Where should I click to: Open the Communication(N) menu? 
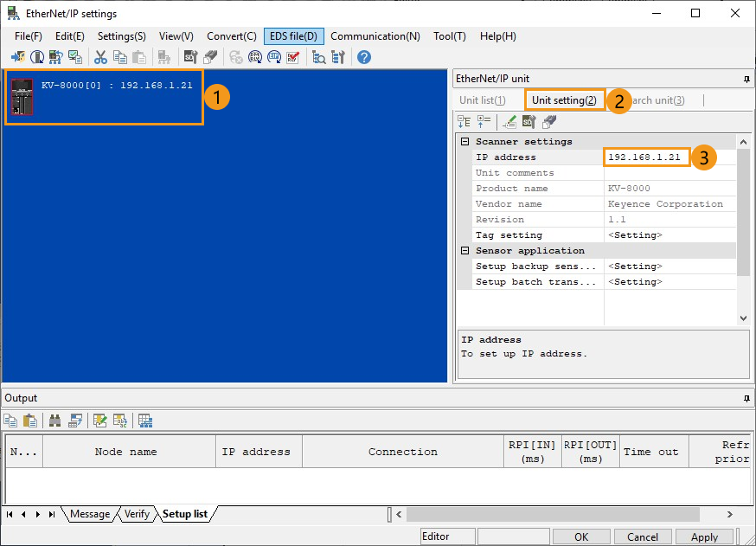375,36
